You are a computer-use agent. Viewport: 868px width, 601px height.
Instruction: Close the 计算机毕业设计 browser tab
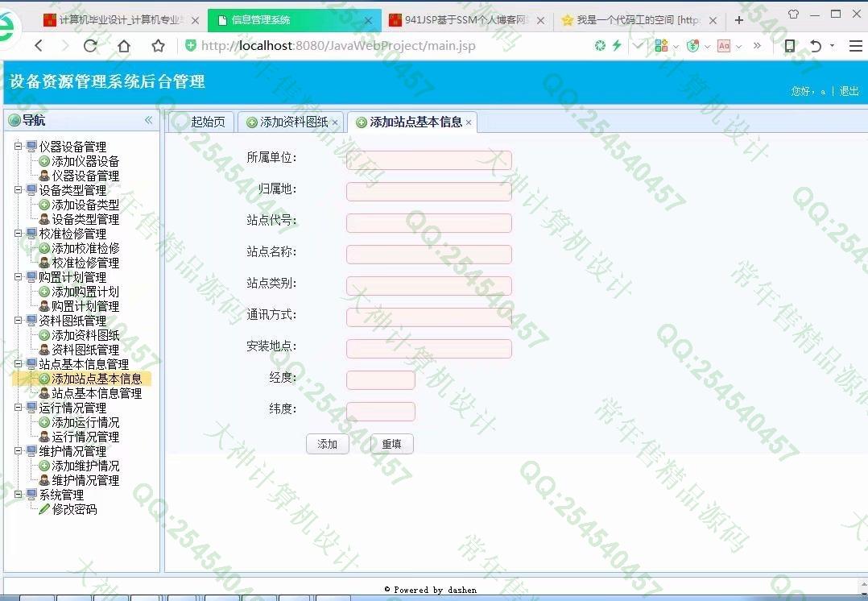click(x=195, y=20)
